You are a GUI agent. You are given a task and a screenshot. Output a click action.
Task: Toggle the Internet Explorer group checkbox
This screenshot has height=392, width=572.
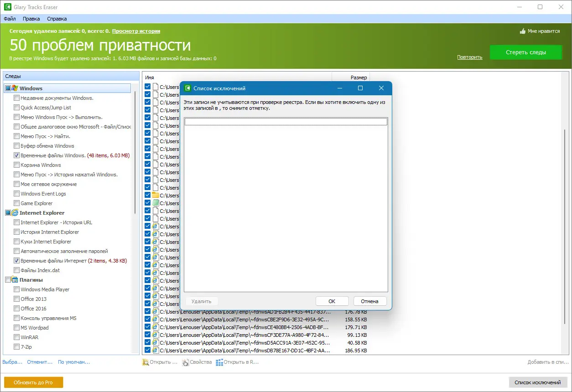pos(8,213)
